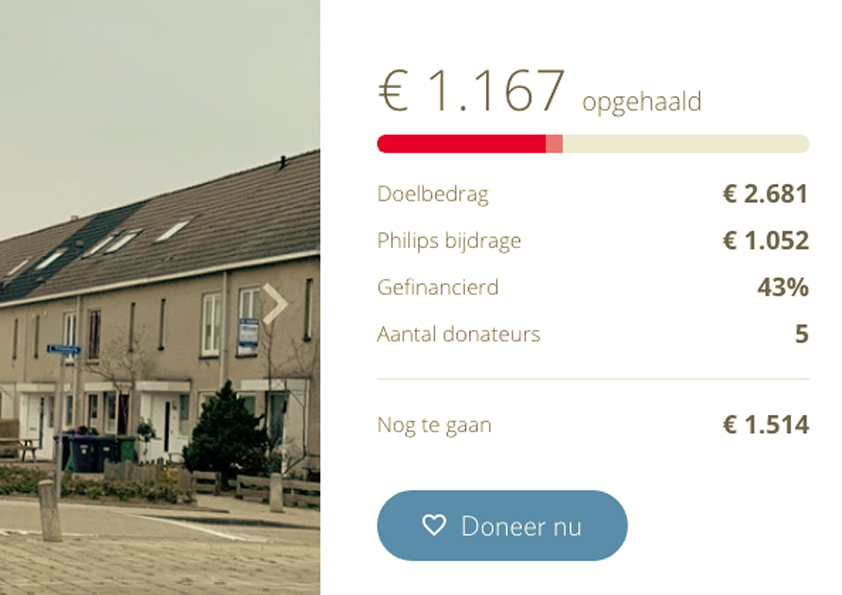842x595 pixels.
Task: Click the € 1.514 remaining amount
Action: [766, 425]
